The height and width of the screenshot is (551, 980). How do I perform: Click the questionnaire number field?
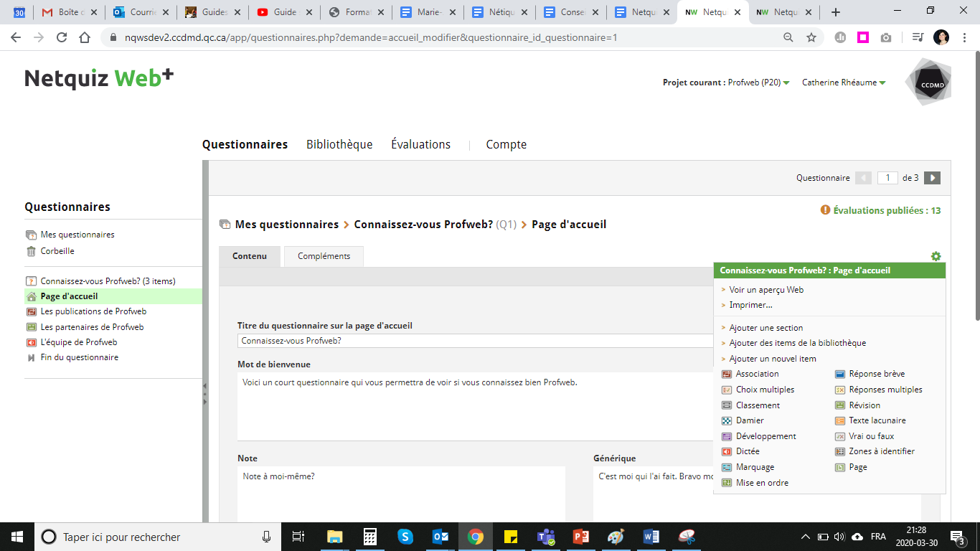(x=887, y=178)
